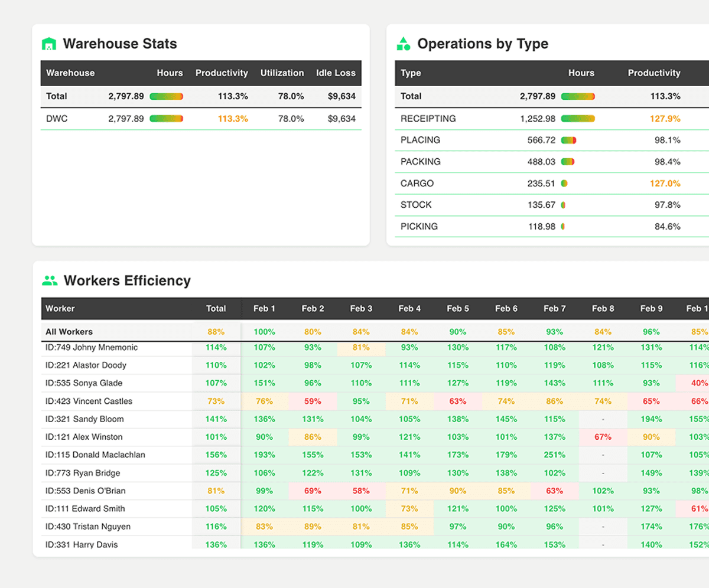Image resolution: width=709 pixels, height=588 pixels.
Task: Select the RECEIPTING operation row
Action: [552, 119]
